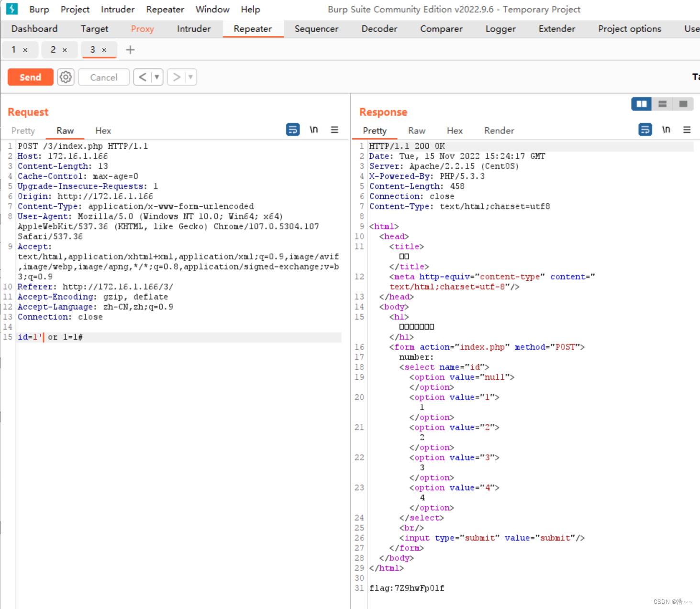This screenshot has height=609, width=700.
Task: Switch Response view to Render
Action: pyautogui.click(x=499, y=131)
